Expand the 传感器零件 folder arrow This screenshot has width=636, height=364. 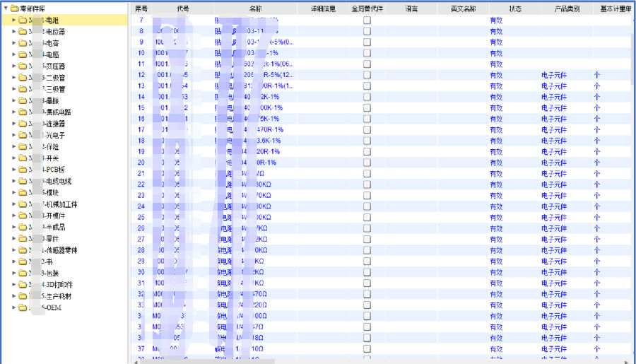click(14, 250)
